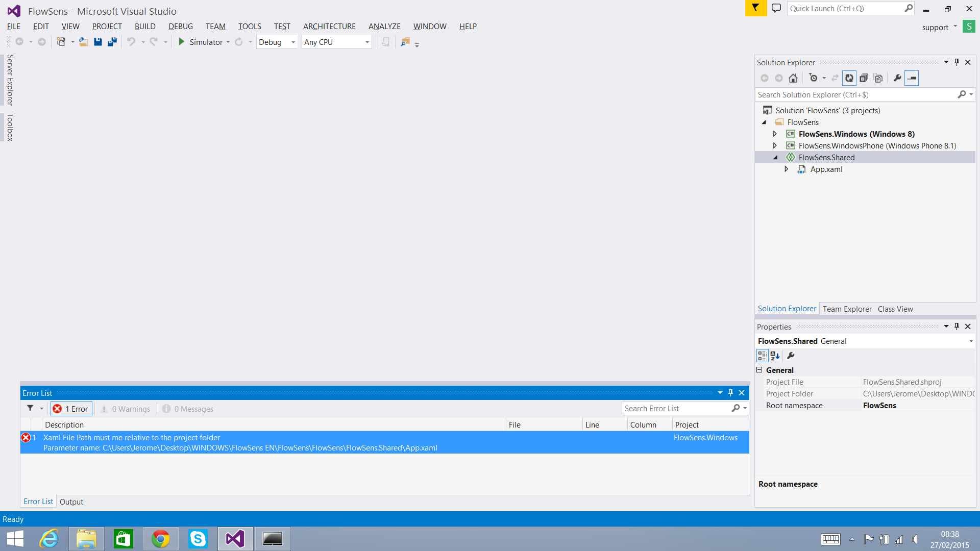Image resolution: width=980 pixels, height=551 pixels.
Task: Open Internet Explorer from the taskbar
Action: click(x=49, y=539)
